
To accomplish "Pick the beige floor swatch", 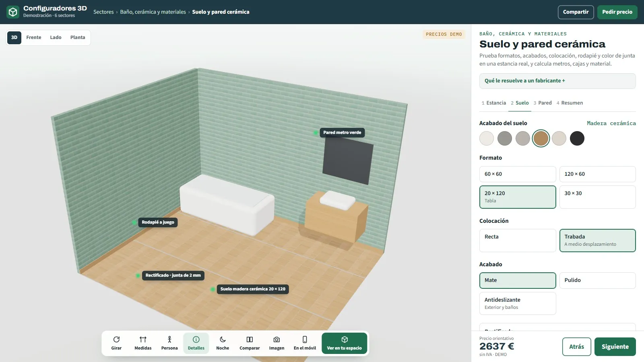I will click(x=559, y=138).
